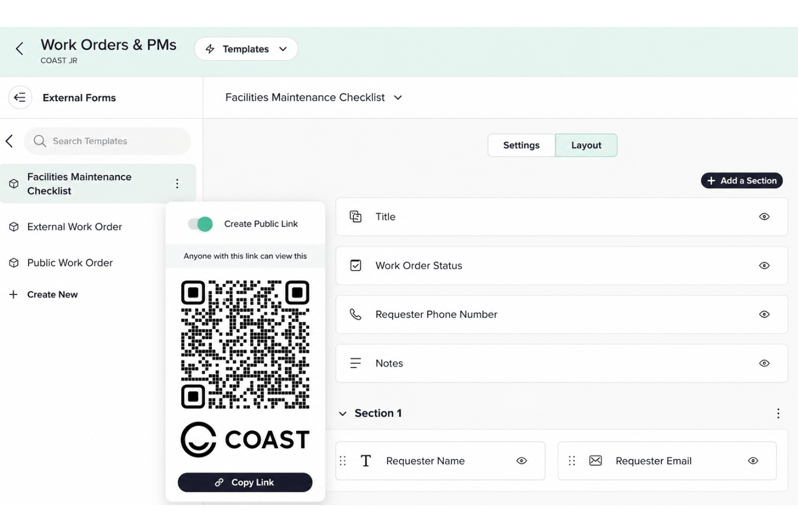Open the Templates dropdown

[x=246, y=49]
